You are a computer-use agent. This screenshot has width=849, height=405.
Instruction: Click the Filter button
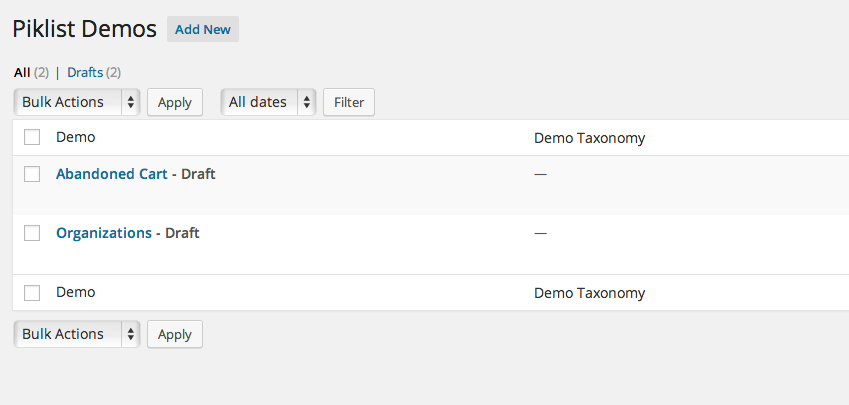coord(349,102)
